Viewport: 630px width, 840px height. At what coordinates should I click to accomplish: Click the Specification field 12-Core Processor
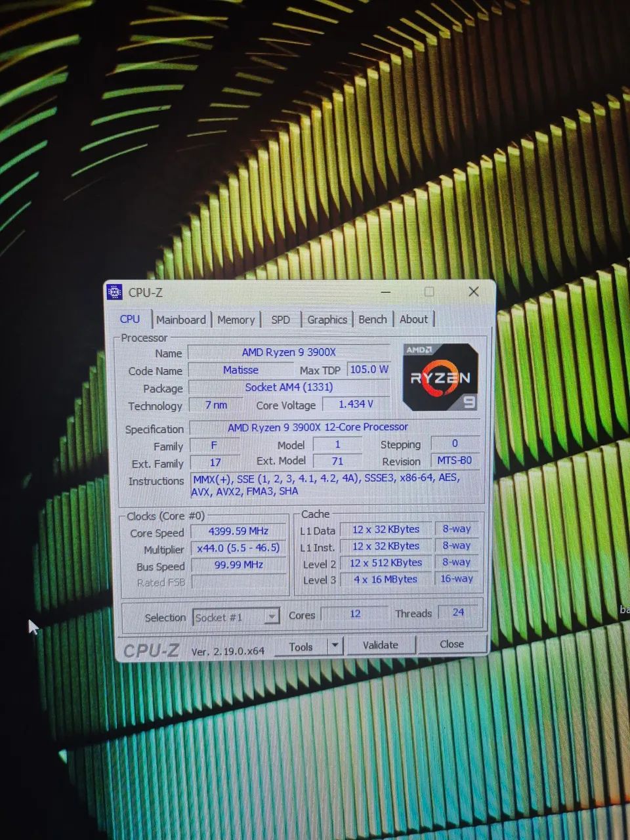[x=335, y=427]
